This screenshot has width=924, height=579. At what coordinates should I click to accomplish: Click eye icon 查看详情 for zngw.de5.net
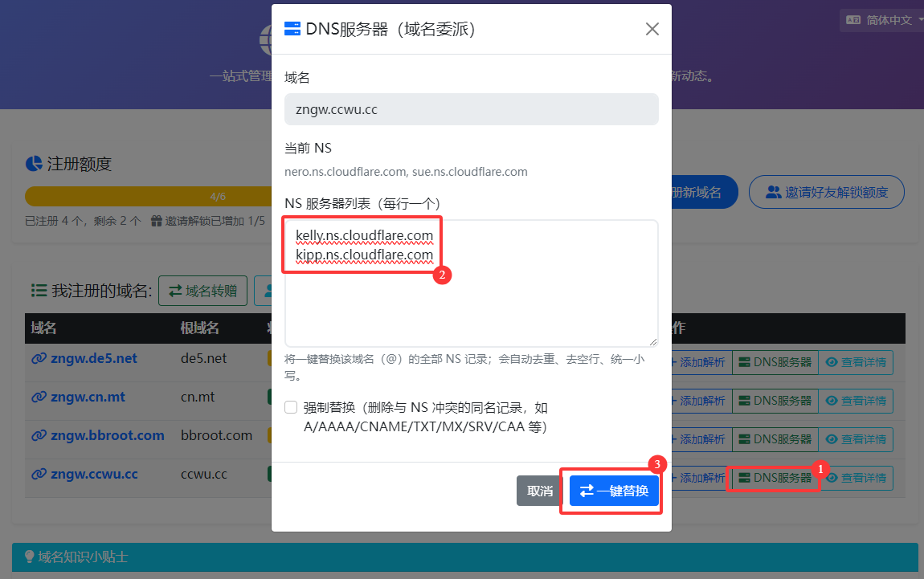pos(832,362)
